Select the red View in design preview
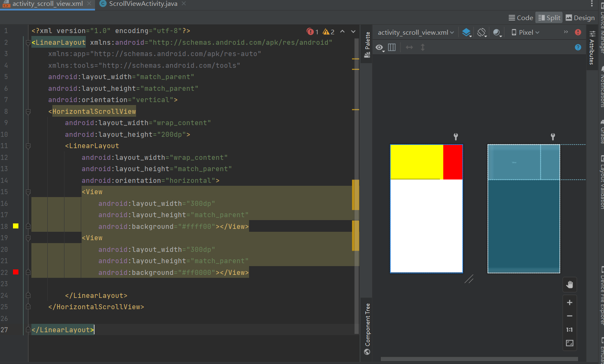Image resolution: width=604 pixels, height=364 pixels. click(453, 162)
